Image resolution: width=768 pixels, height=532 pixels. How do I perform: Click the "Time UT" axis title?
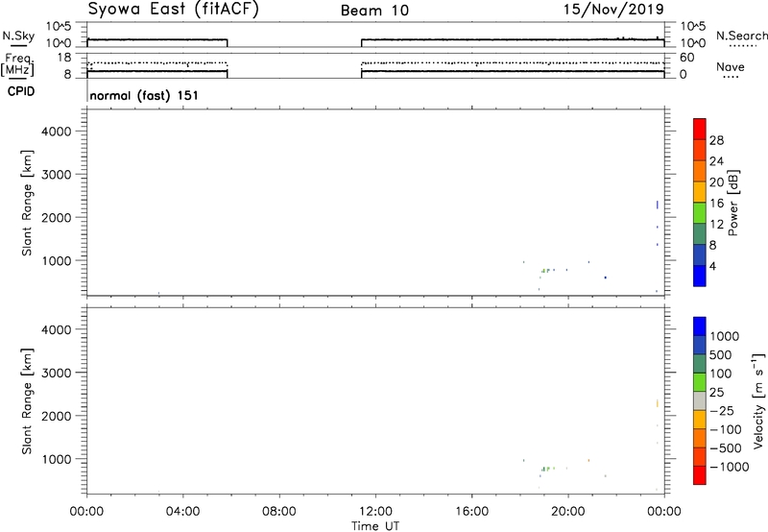tap(375, 526)
